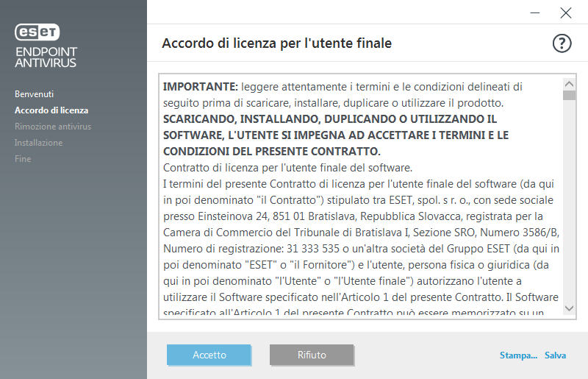Click the IMPORTANTE: bold text

201,87
